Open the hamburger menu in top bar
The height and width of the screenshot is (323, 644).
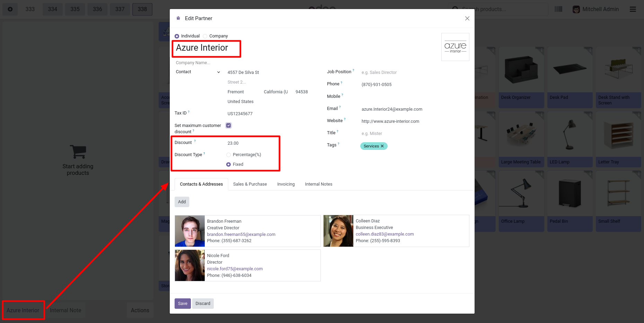tap(633, 9)
